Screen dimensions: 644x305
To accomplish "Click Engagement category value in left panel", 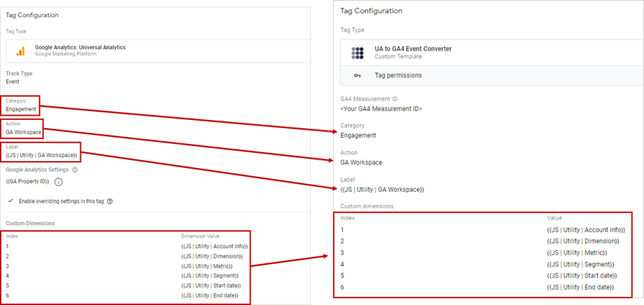I will pos(21,110).
